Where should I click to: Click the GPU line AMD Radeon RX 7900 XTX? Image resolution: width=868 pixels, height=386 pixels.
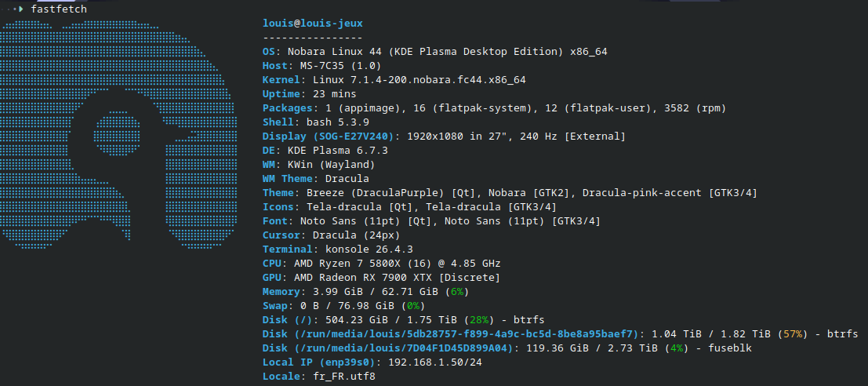pos(381,278)
